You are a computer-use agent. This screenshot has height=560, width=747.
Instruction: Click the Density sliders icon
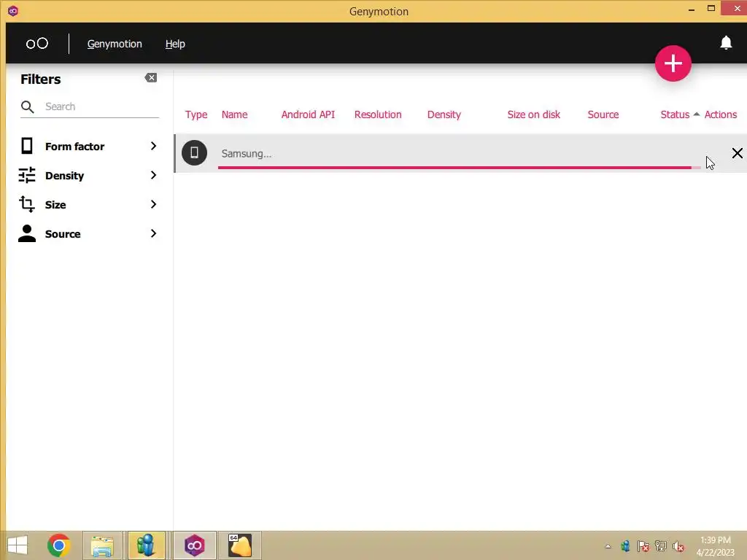coord(27,175)
